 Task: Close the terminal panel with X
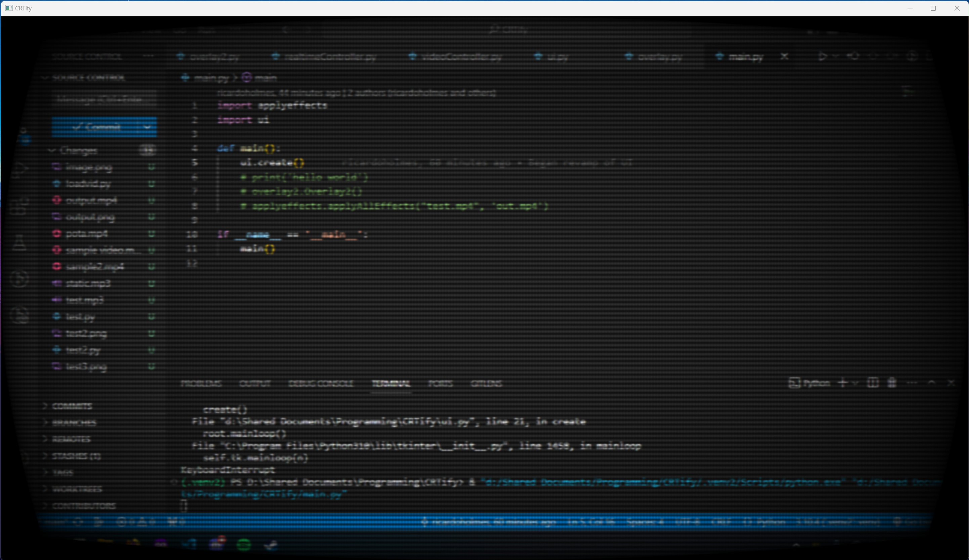pyautogui.click(x=951, y=383)
